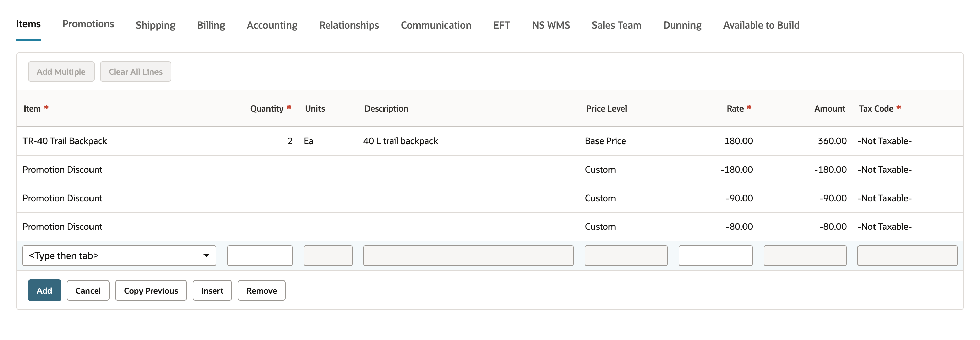The width and height of the screenshot is (980, 340).
Task: Select Promotion Discount row with -80.00
Action: (490, 227)
